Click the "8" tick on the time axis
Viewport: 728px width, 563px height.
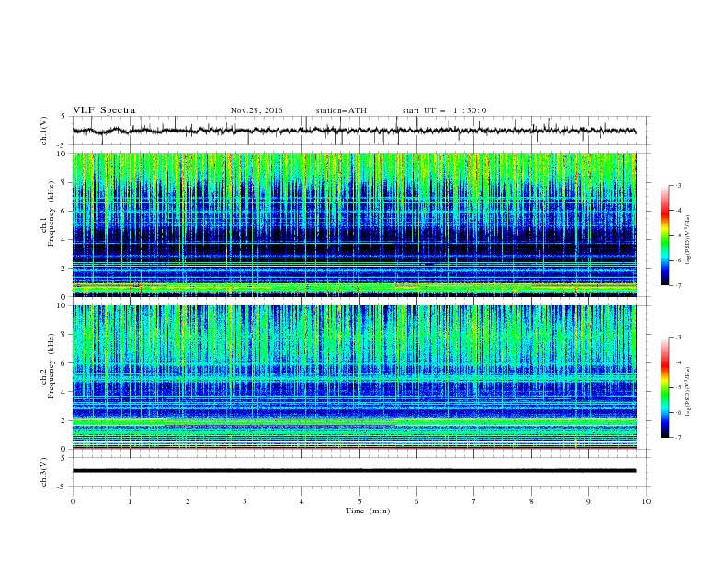pos(531,501)
